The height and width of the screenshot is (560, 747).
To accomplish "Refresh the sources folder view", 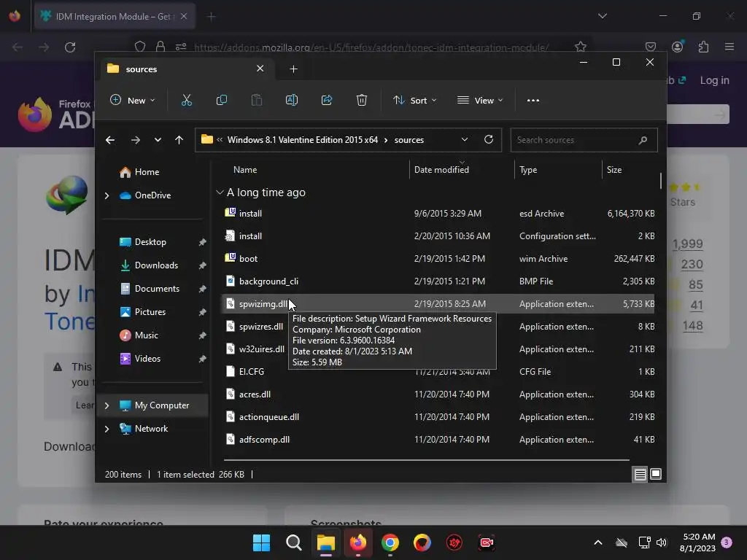I will [489, 139].
